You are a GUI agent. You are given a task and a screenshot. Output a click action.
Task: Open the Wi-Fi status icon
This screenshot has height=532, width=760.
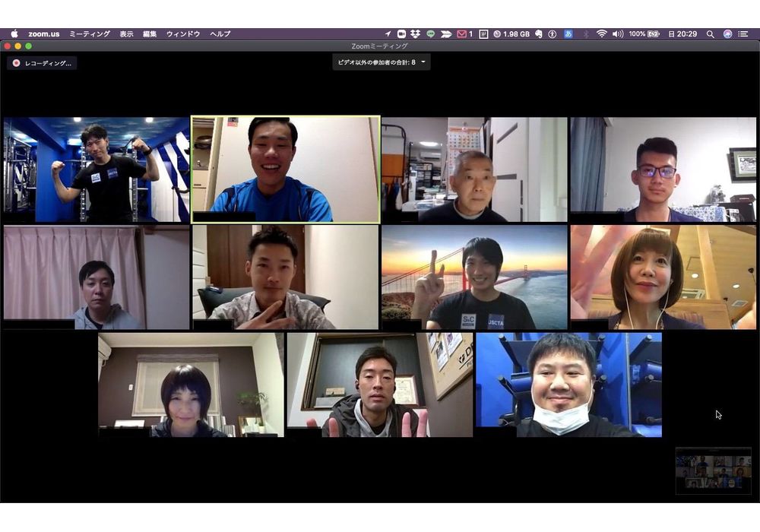click(601, 34)
